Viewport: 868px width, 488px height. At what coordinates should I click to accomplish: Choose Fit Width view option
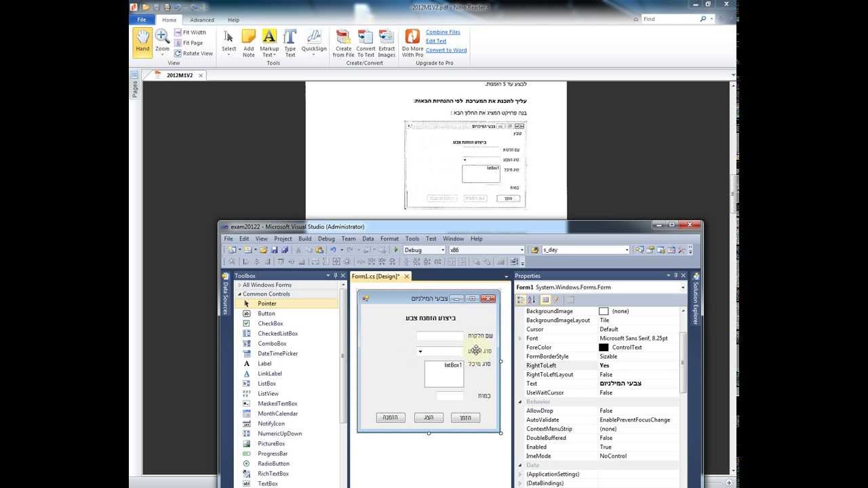tap(190, 33)
